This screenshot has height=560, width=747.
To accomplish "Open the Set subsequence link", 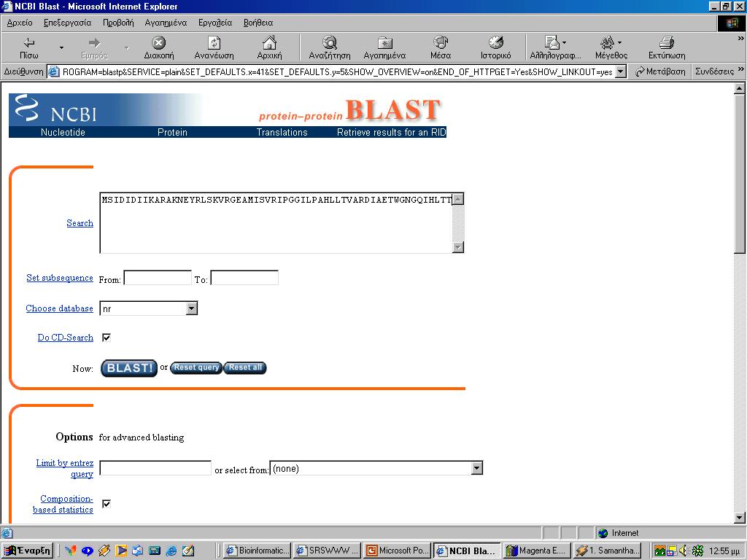I will pyautogui.click(x=60, y=278).
